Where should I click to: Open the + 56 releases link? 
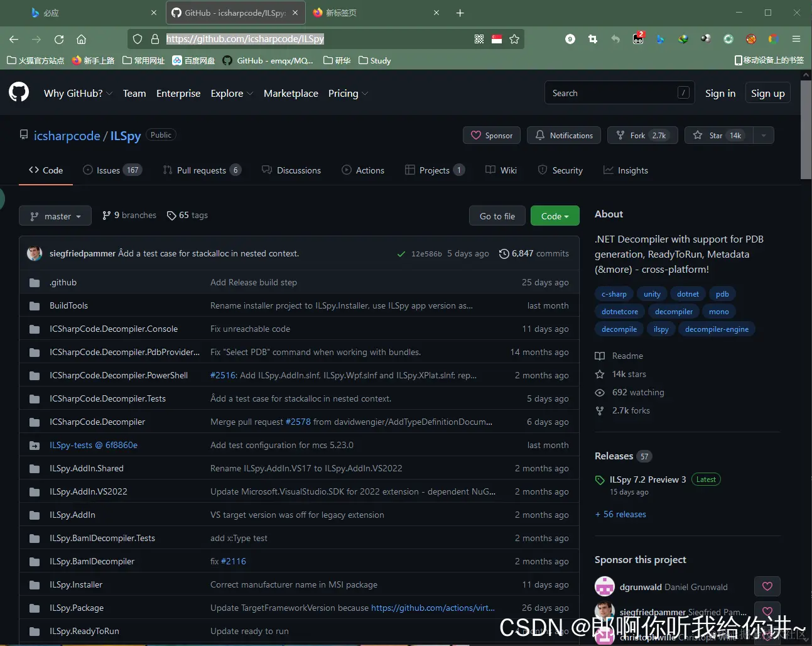pyautogui.click(x=620, y=514)
